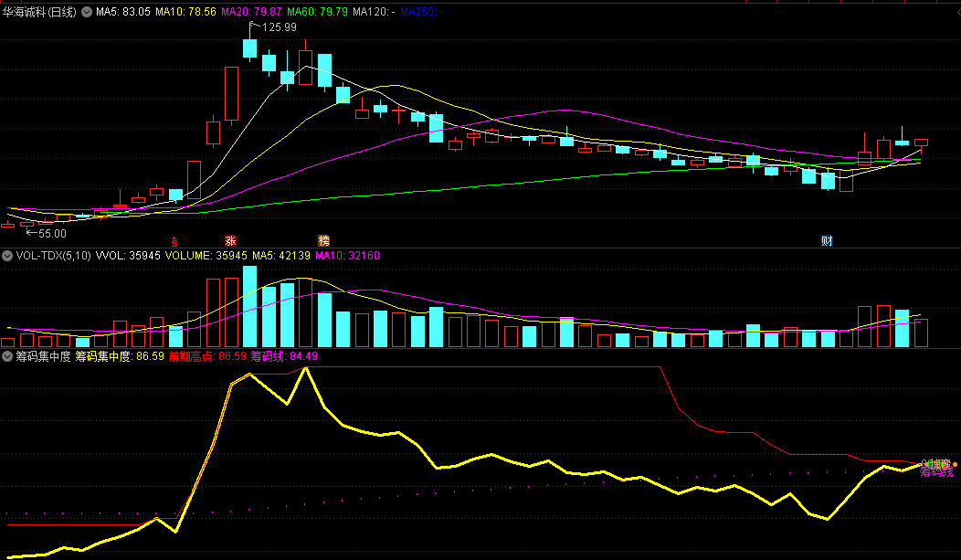Image resolution: width=961 pixels, height=560 pixels.
Task: Select the MA60: 79.79 legend value
Action: 317,12
